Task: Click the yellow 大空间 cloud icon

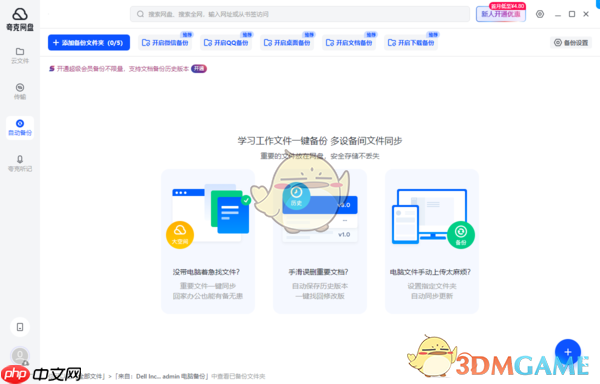Action: (180, 235)
